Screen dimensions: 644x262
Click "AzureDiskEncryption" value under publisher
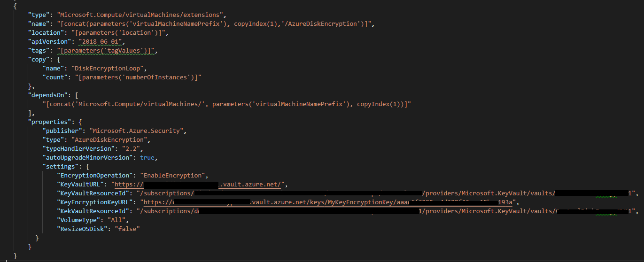pyautogui.click(x=110, y=140)
